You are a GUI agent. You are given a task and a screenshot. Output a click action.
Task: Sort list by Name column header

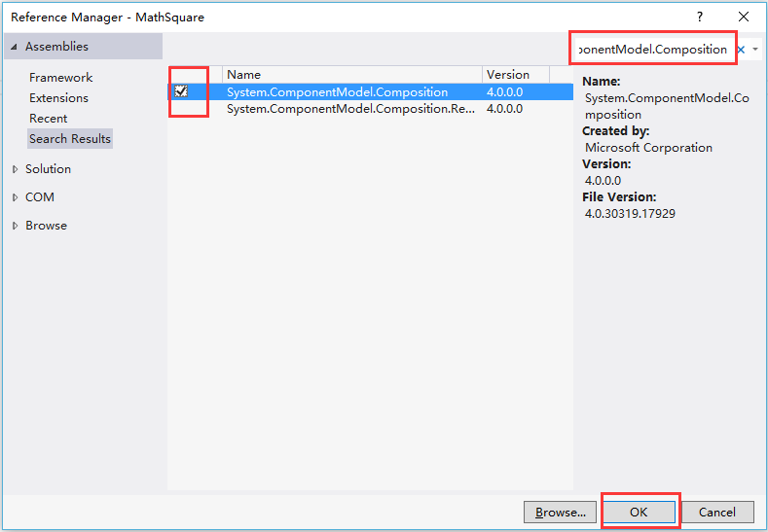352,75
